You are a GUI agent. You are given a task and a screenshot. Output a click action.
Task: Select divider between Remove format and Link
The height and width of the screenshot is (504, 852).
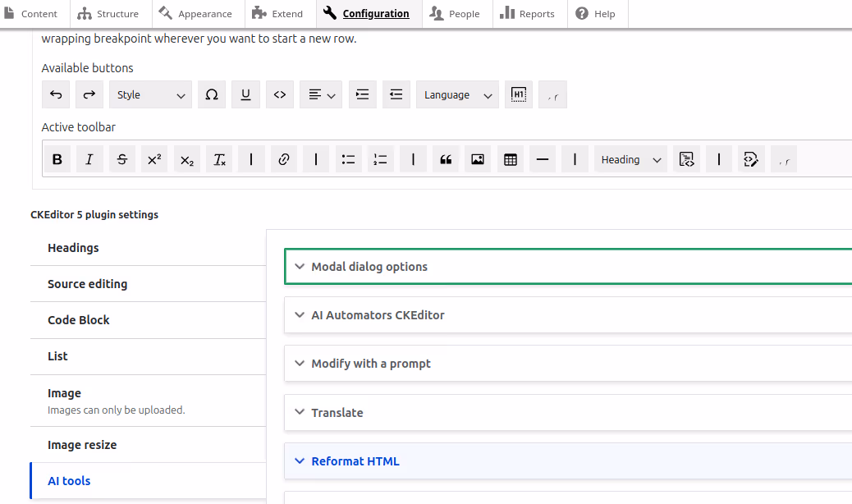pos(251,159)
